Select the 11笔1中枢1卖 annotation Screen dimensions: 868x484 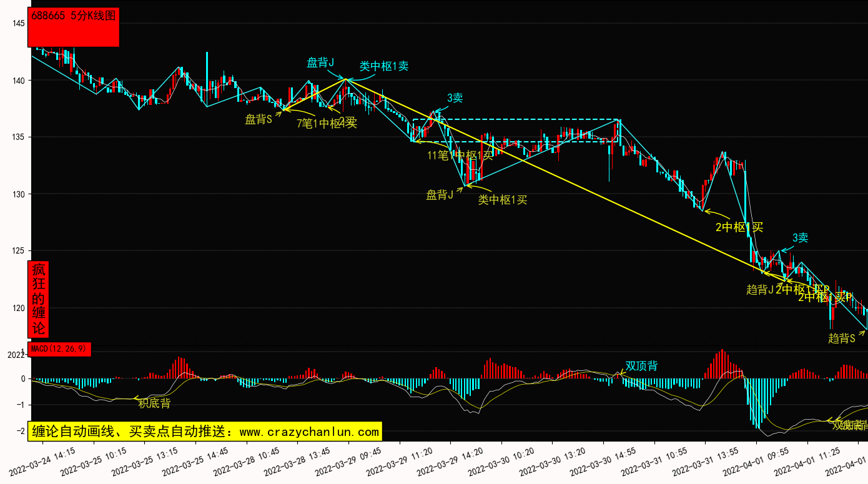pyautogui.click(x=460, y=156)
